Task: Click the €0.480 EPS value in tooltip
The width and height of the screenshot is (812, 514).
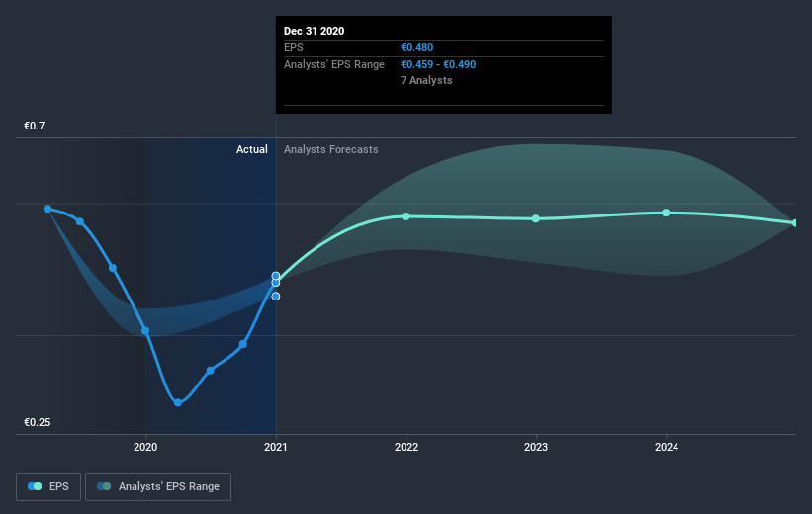Action: (x=416, y=47)
